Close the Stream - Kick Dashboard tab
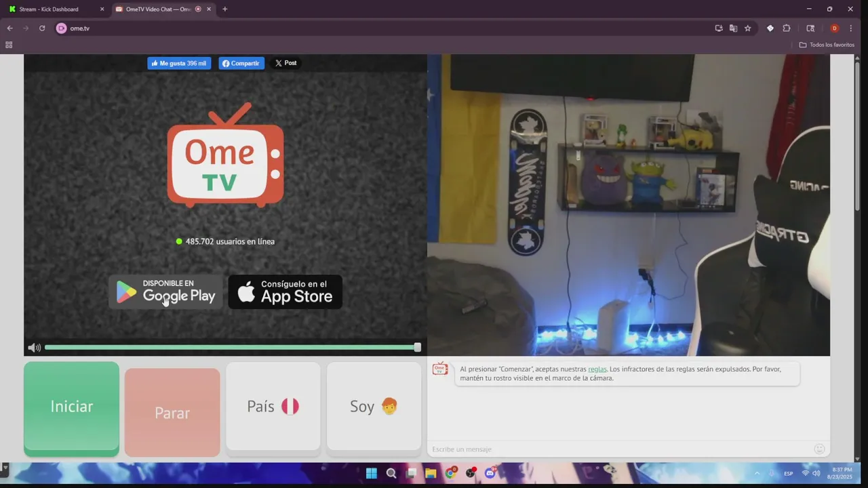This screenshot has width=868, height=488. (x=102, y=9)
